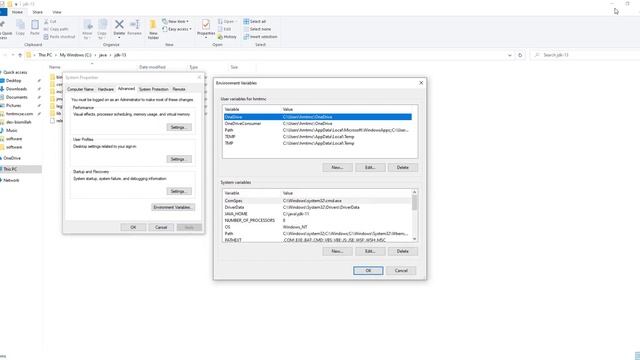Select OneDriveConsumer user variable row
640x360 pixels.
click(318, 123)
